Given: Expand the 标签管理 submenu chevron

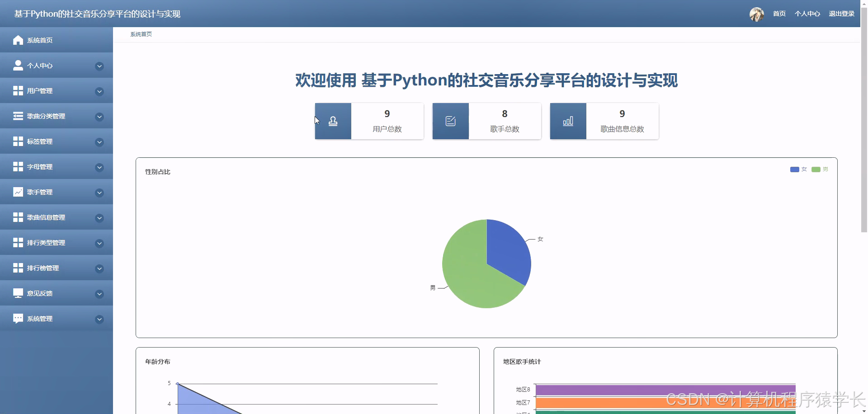Looking at the screenshot, I should [x=99, y=142].
